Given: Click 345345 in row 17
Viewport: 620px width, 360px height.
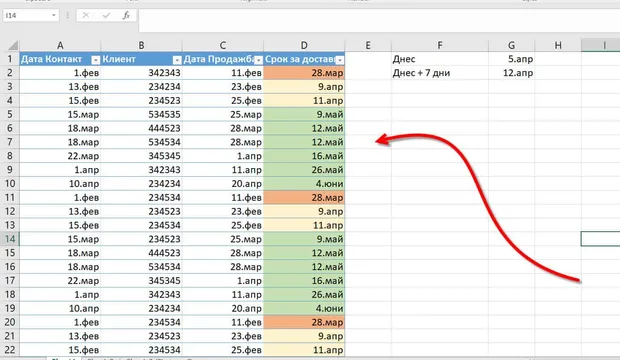Looking at the screenshot, I should pos(141,280).
